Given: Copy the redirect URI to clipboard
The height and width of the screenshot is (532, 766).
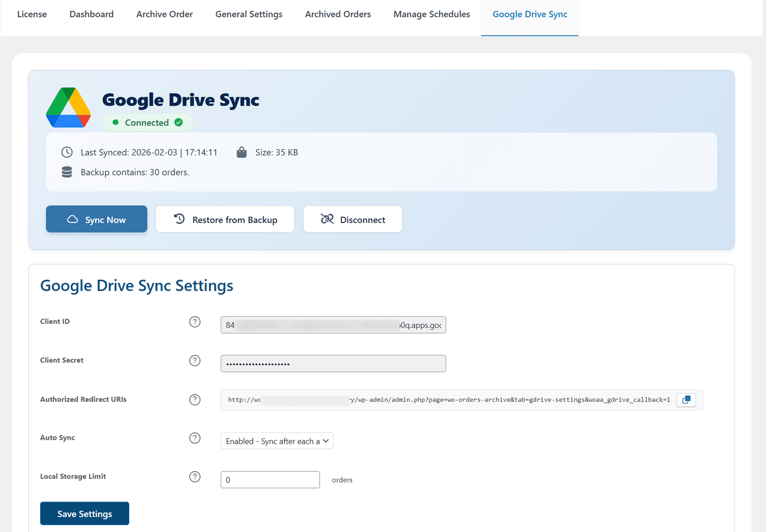Looking at the screenshot, I should click(x=686, y=399).
